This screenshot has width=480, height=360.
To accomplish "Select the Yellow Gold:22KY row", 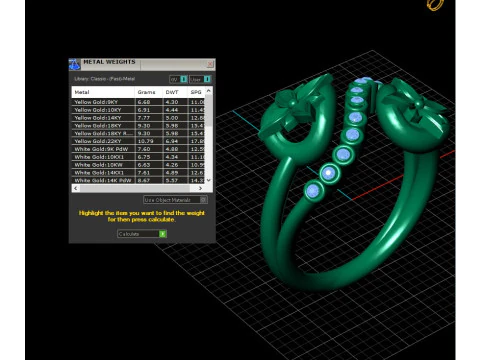I will click(x=138, y=141).
